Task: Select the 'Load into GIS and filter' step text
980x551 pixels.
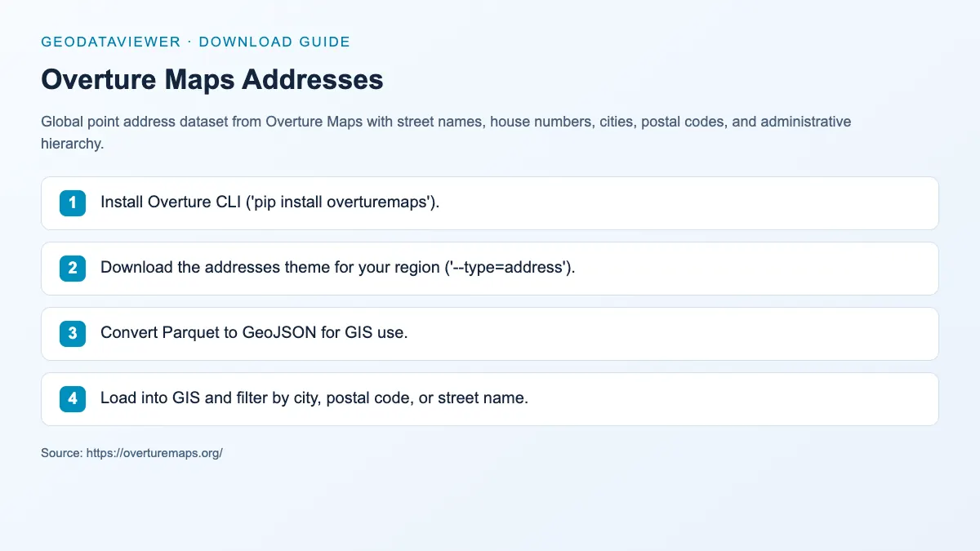Action: (x=314, y=398)
